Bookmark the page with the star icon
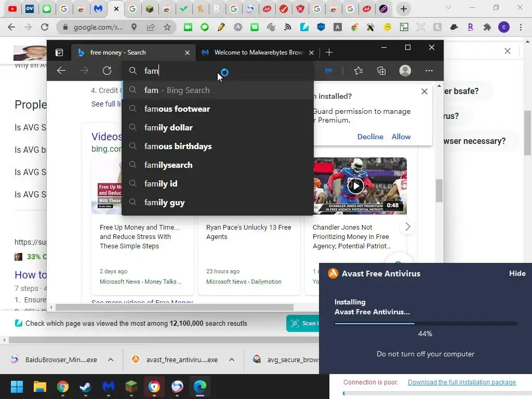The width and height of the screenshot is (532, 399). point(167,27)
